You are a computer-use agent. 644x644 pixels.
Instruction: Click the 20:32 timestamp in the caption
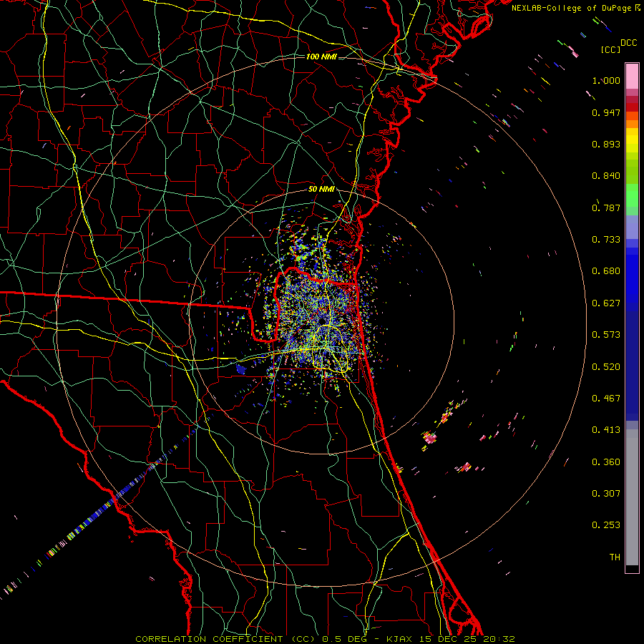[499, 639]
